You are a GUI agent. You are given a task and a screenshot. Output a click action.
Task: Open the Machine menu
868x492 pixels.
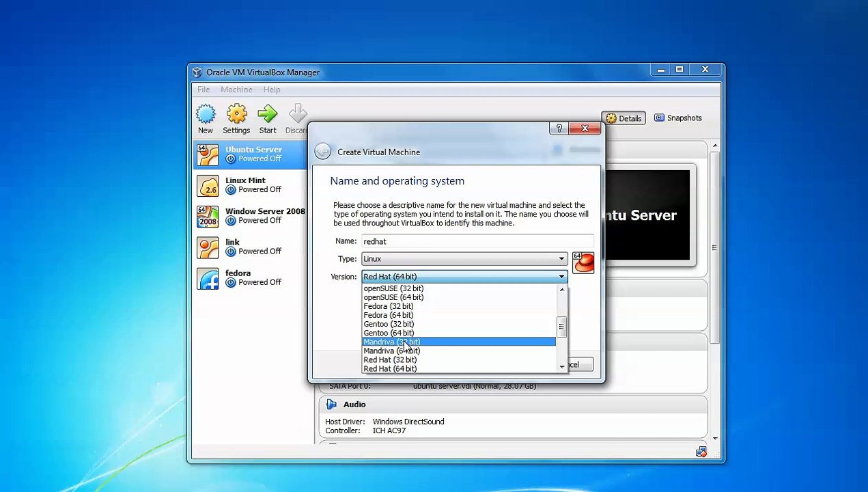236,90
